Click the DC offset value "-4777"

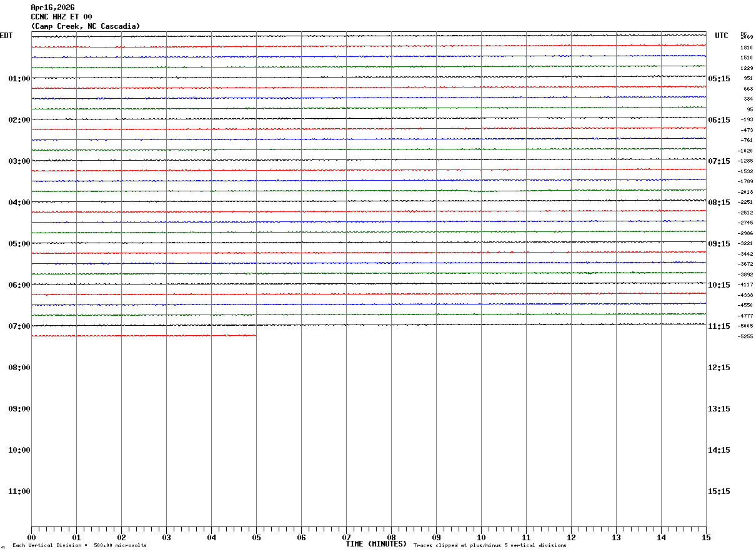pos(745,316)
